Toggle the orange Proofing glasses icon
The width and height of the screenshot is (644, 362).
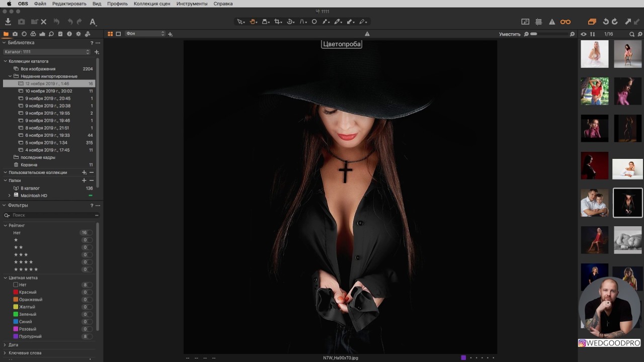[566, 22]
